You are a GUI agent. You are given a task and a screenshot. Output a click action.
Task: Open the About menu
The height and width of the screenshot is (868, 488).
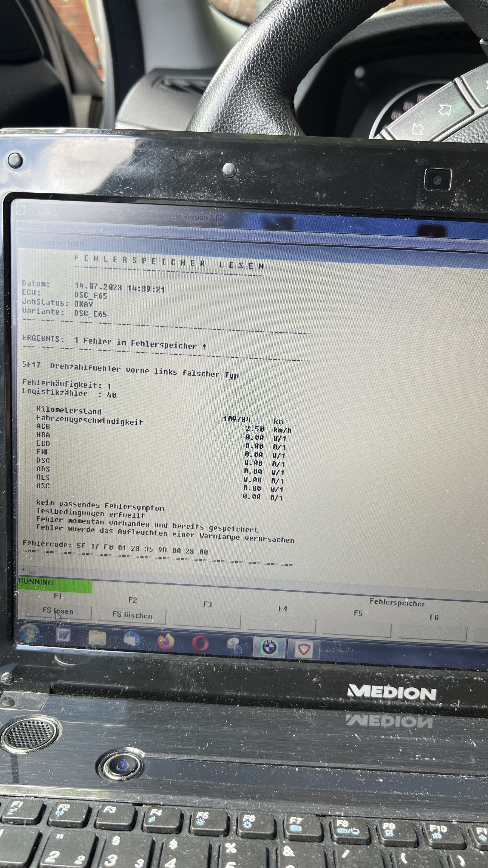31,225
